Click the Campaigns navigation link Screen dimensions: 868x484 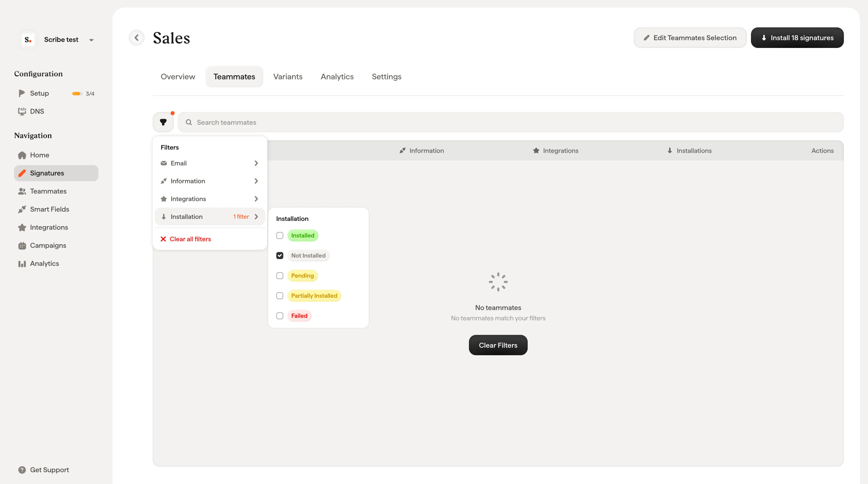[56, 246]
